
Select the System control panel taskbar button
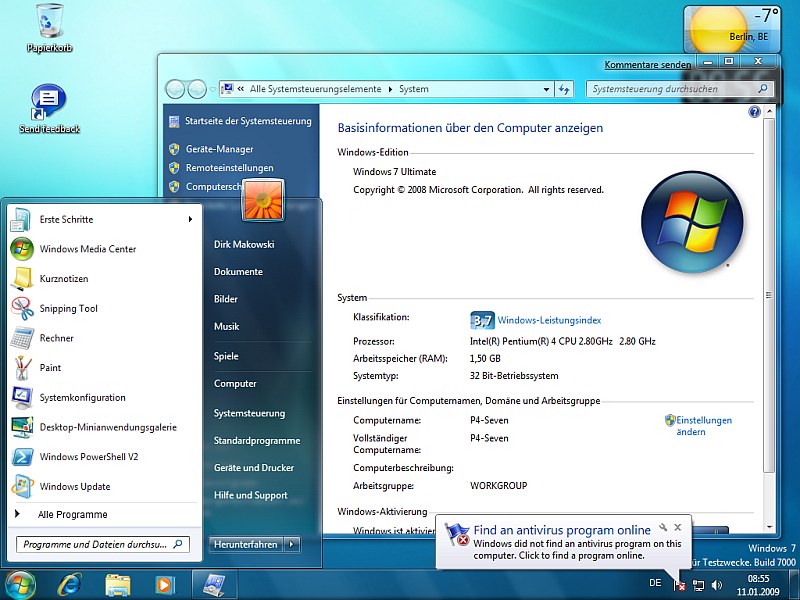coord(213,585)
